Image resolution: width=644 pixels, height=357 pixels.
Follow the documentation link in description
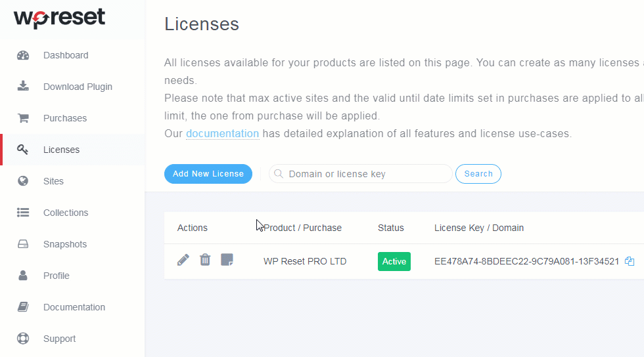(x=222, y=134)
